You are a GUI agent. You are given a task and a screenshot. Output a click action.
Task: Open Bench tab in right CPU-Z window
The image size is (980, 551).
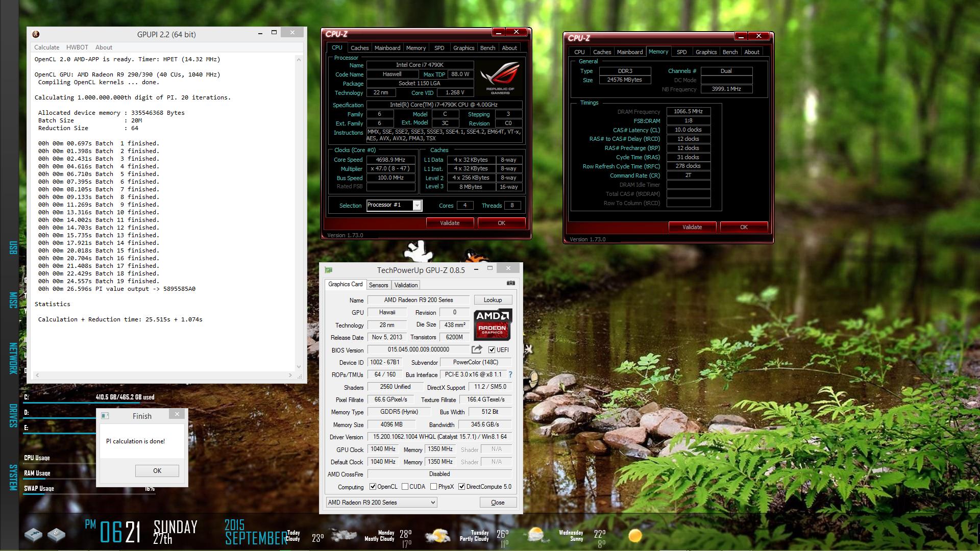pos(730,52)
